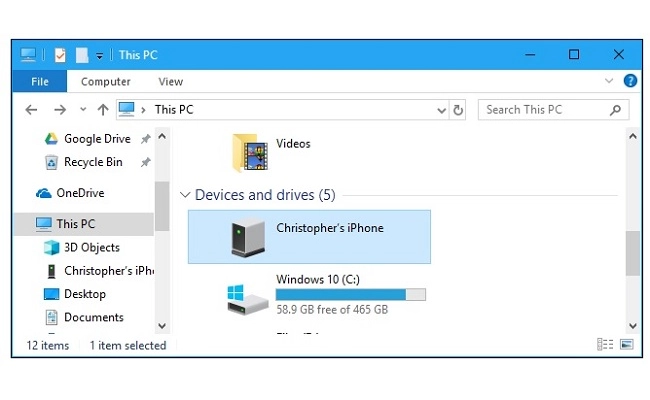Click the Properties icon in title bar
The width and height of the screenshot is (650, 400).
tap(60, 55)
